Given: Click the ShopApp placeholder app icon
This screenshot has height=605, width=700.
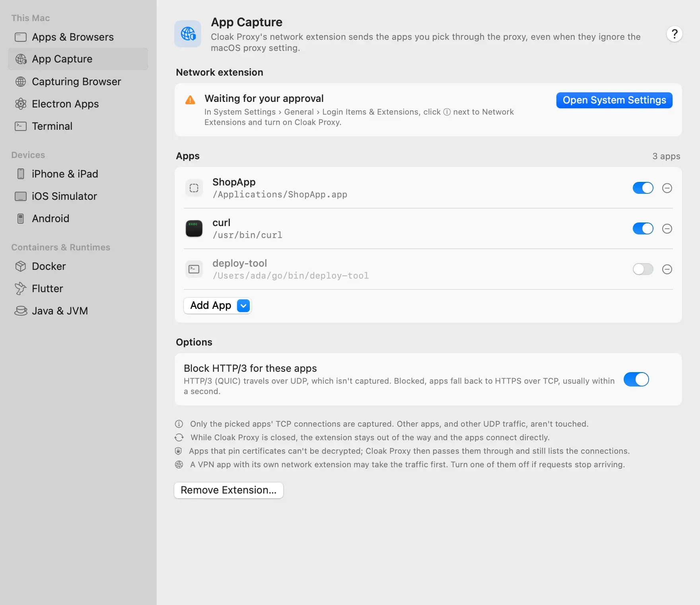Looking at the screenshot, I should tap(194, 188).
